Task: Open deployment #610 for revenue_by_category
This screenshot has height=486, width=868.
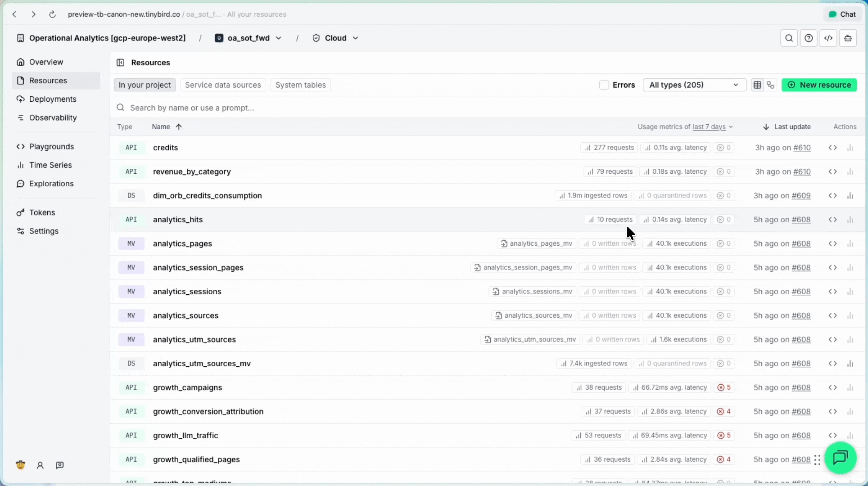Action: [x=803, y=171]
